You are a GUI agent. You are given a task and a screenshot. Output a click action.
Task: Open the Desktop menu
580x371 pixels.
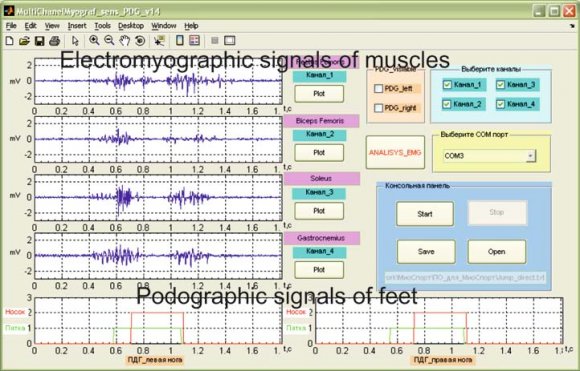coord(131,26)
